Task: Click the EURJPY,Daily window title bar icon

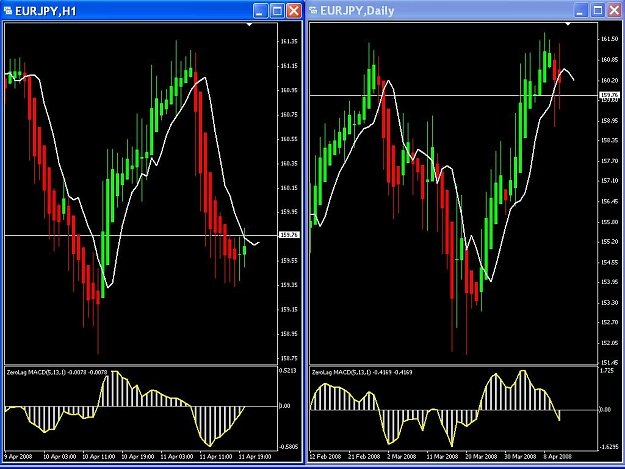Action: [x=313, y=10]
